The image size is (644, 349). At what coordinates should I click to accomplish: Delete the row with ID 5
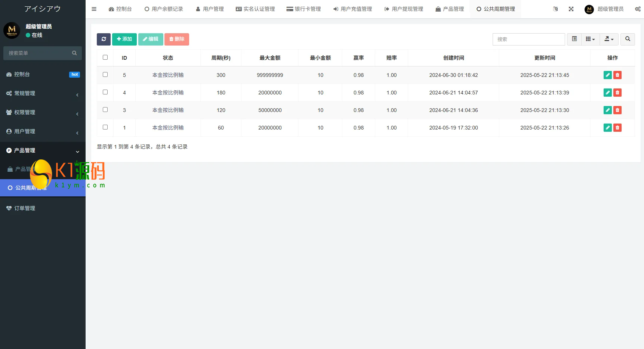617,75
